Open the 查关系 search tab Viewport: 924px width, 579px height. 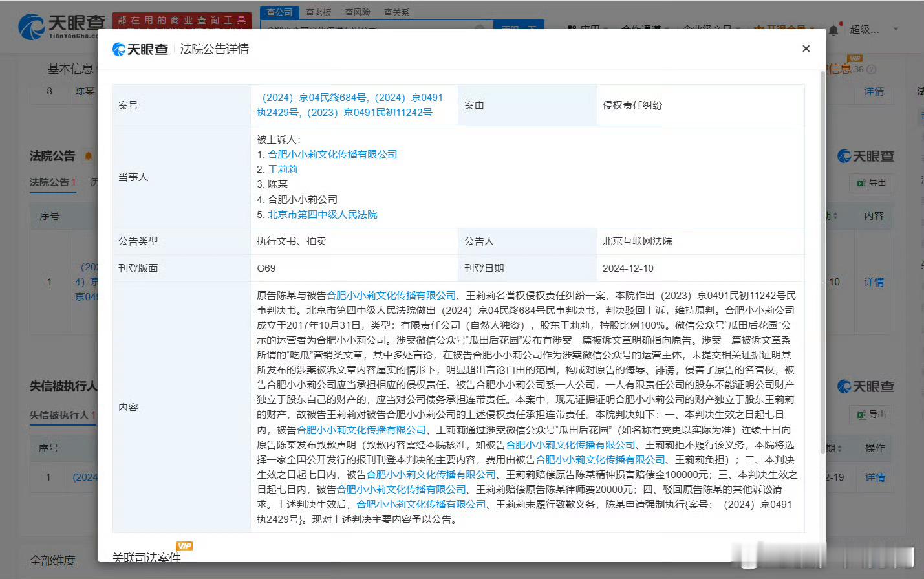[x=396, y=12]
